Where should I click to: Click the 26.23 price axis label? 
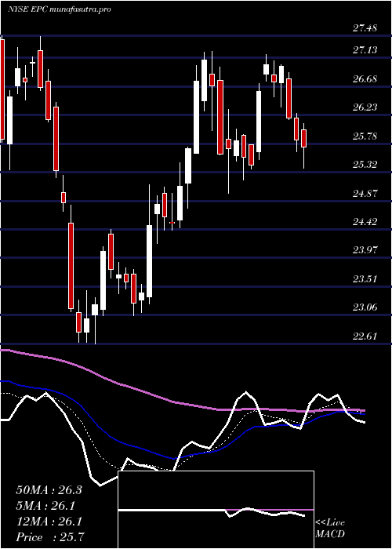(x=365, y=107)
